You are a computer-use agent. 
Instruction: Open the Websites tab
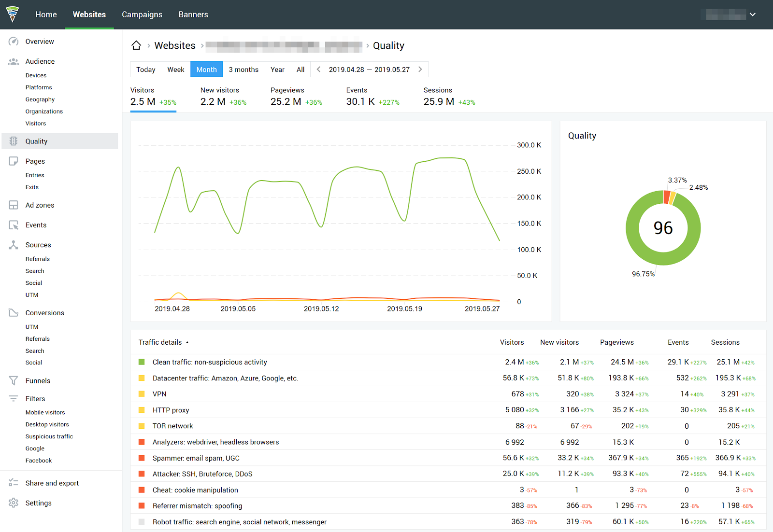(89, 14)
